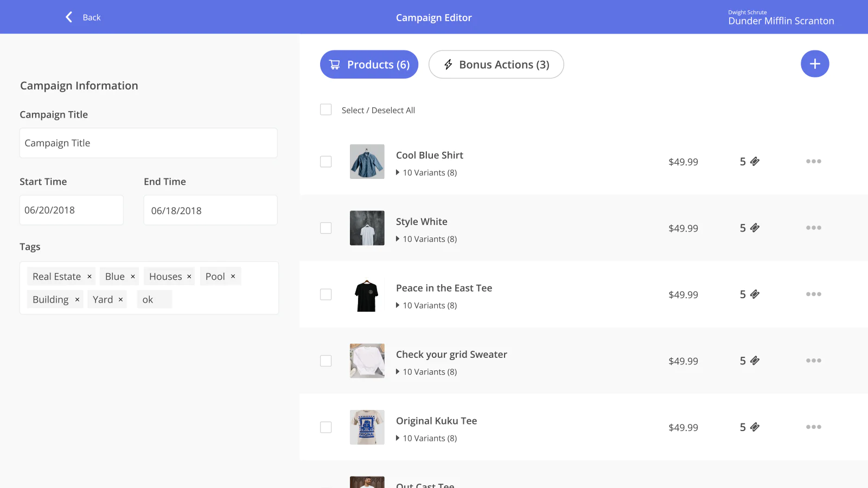The height and width of the screenshot is (488, 868).
Task: Open more options for Check your grid Sweater
Action: [813, 361]
